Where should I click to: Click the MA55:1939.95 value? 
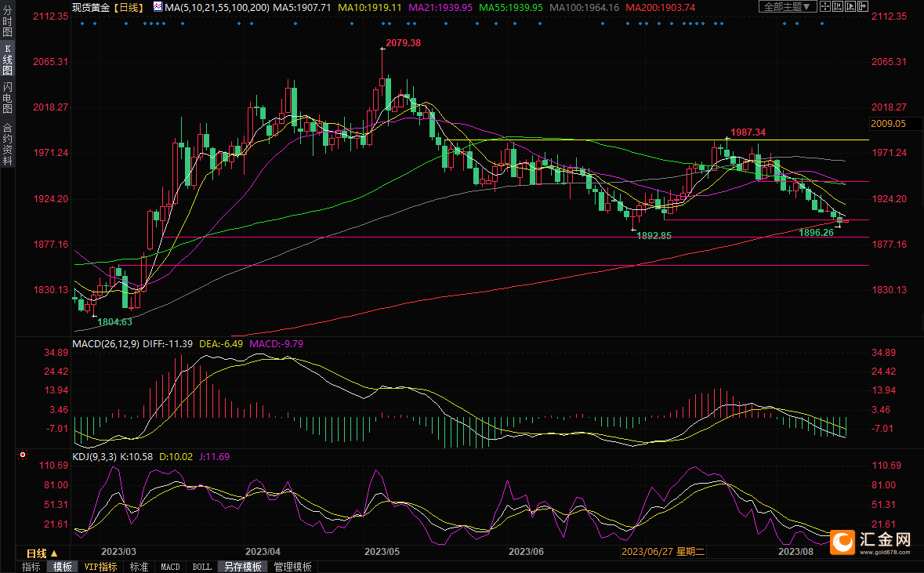click(511, 8)
